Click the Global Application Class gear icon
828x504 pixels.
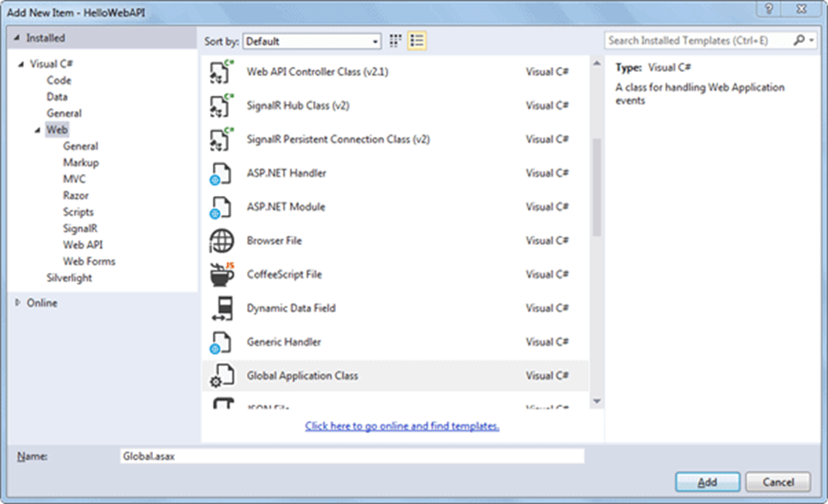pyautogui.click(x=222, y=376)
